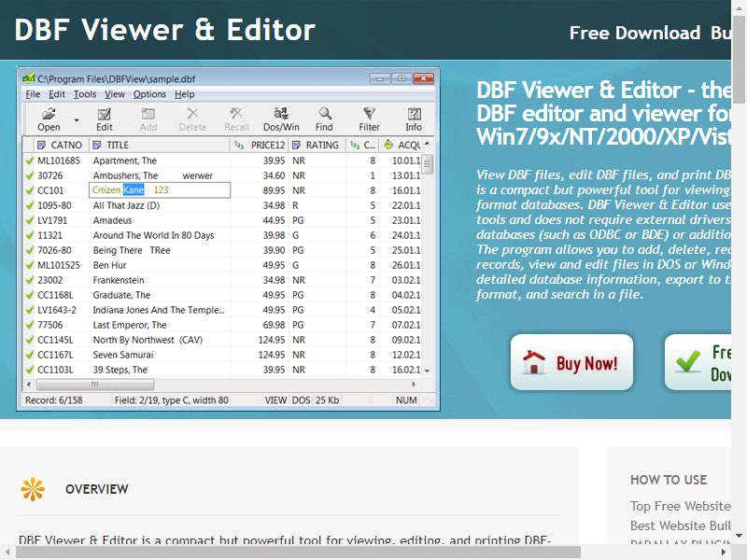Open the Tools menu
Screen dimensions: 747x560
tap(85, 94)
